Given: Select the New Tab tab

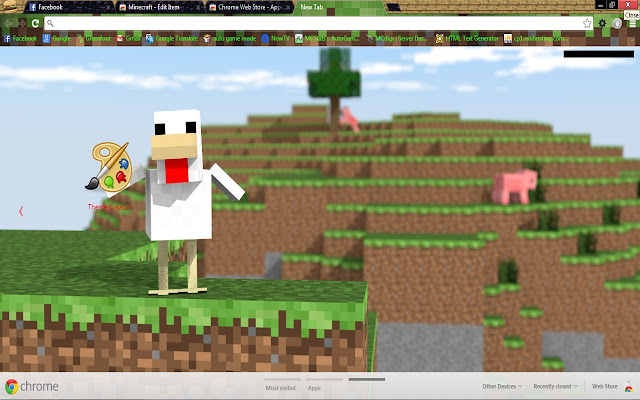Looking at the screenshot, I should [340, 7].
